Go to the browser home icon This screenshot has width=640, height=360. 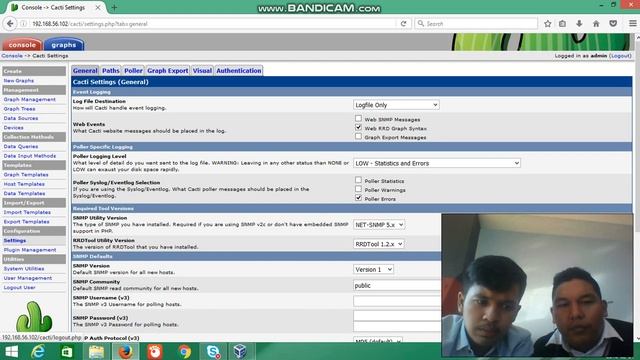(596, 24)
